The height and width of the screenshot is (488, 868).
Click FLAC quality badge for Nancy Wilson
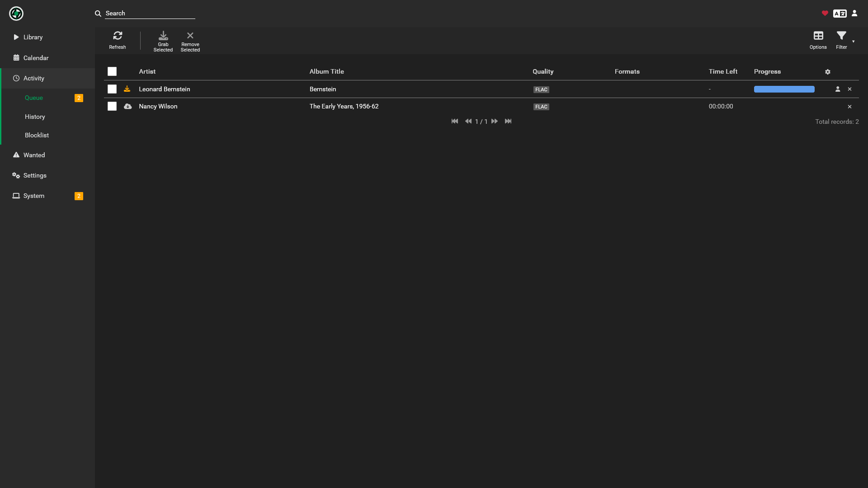click(541, 107)
